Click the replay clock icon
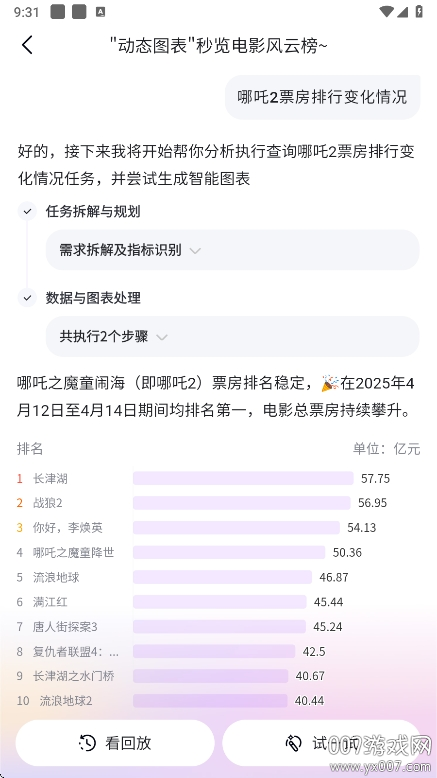 coord(87,743)
